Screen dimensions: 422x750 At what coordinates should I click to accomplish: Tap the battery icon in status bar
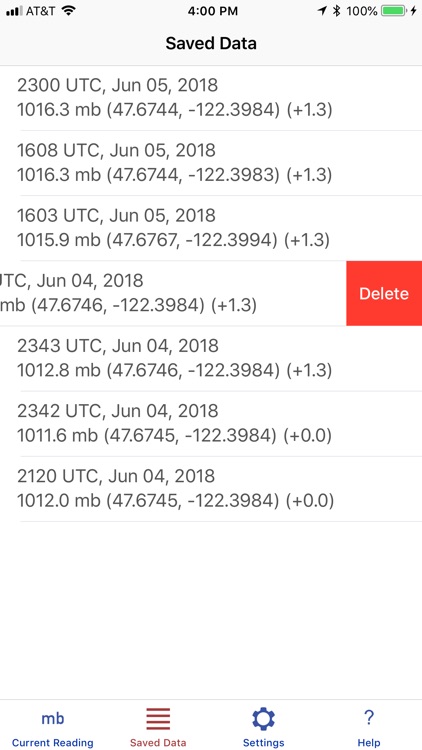point(394,11)
